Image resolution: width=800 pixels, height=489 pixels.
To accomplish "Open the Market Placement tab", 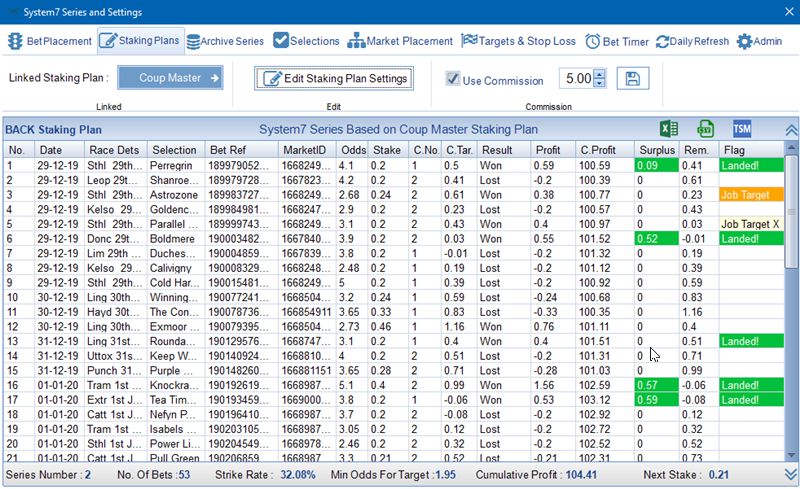I will click(400, 41).
